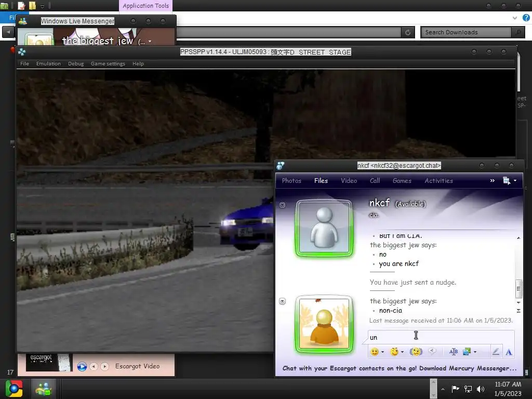532x399 pixels.
Task: Click your orange display picture
Action: (x=324, y=324)
